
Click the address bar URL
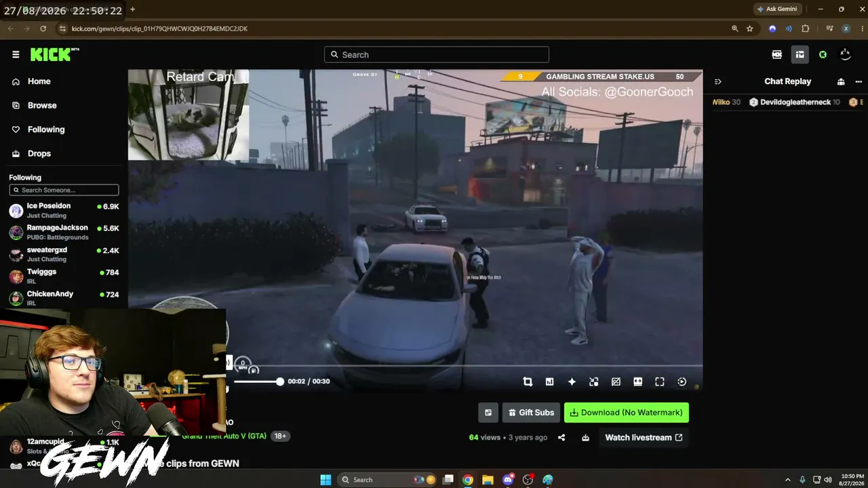pyautogui.click(x=159, y=28)
